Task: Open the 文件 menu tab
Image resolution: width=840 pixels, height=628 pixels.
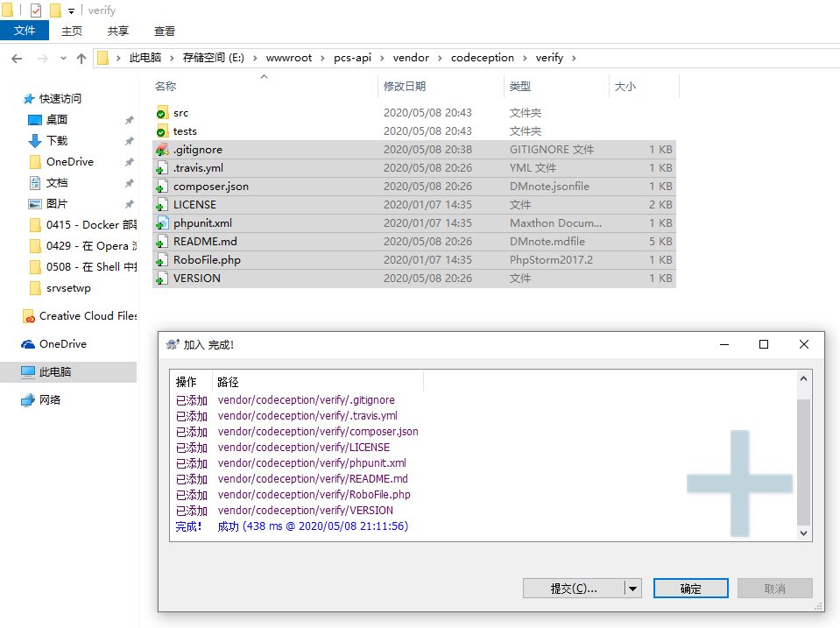Action: 25,31
